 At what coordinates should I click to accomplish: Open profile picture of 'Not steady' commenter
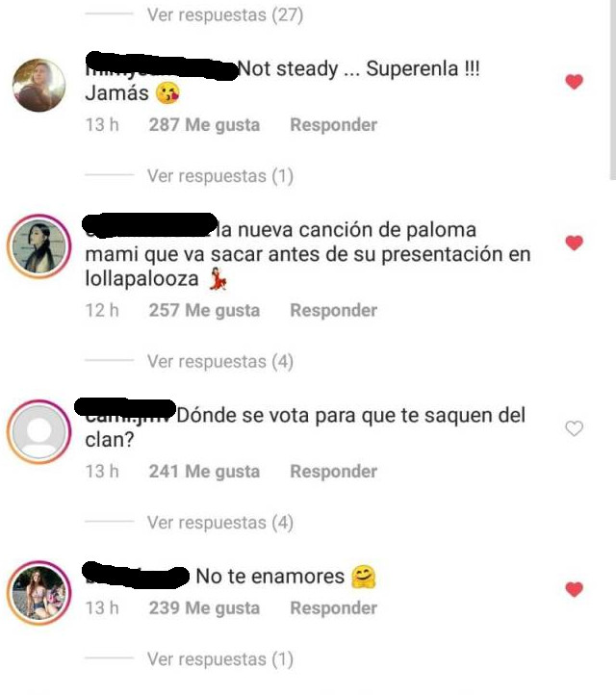coord(39,85)
